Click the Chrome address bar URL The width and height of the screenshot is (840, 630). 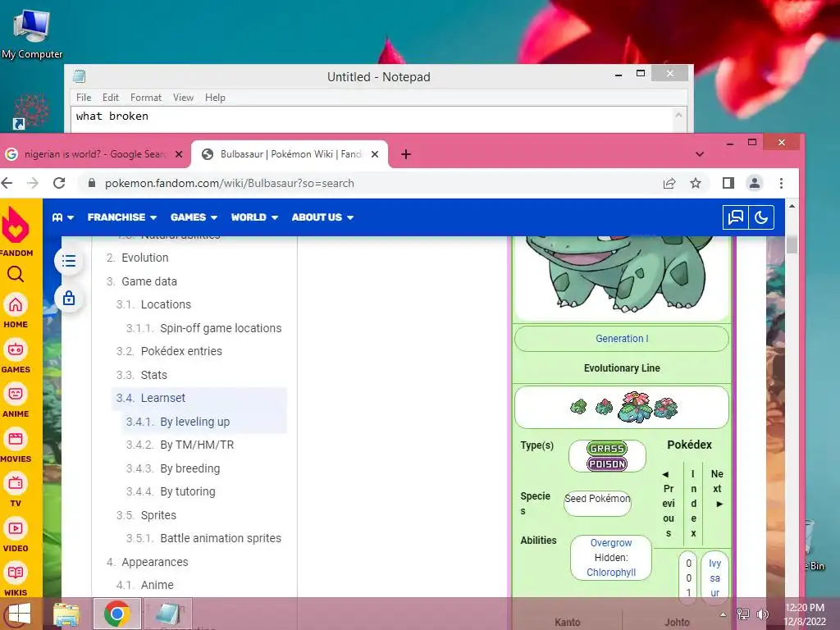pyautogui.click(x=230, y=183)
